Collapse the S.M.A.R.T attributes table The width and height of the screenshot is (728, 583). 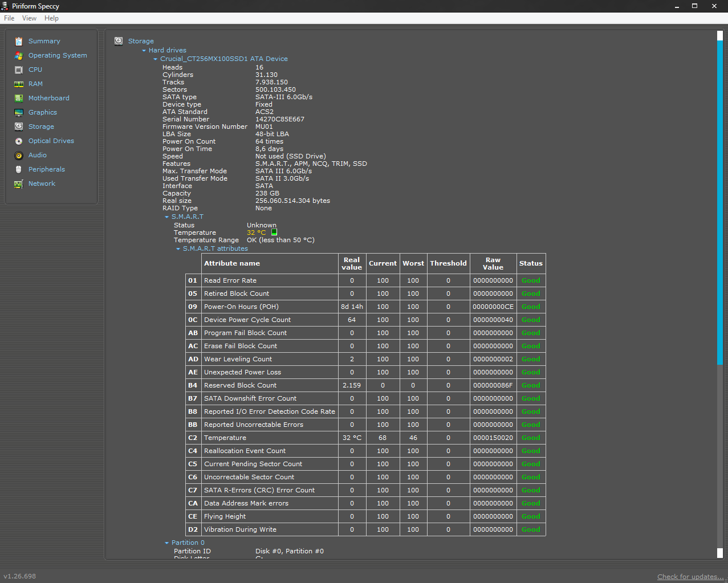(178, 249)
